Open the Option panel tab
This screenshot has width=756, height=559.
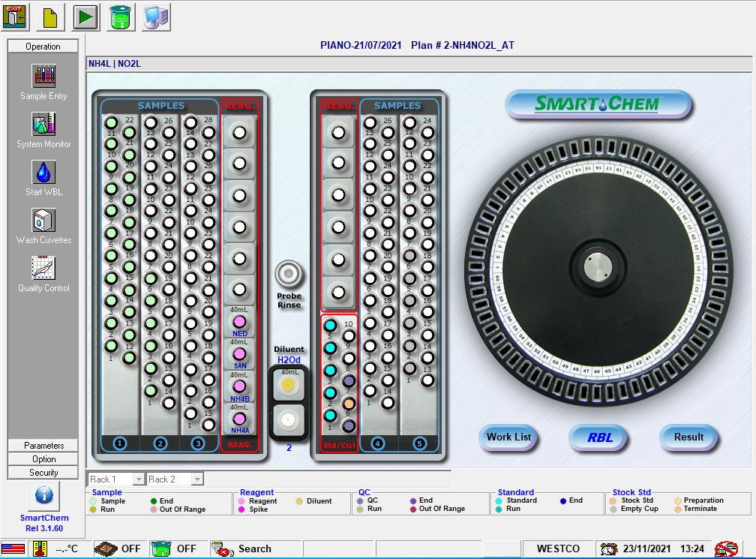pos(42,458)
